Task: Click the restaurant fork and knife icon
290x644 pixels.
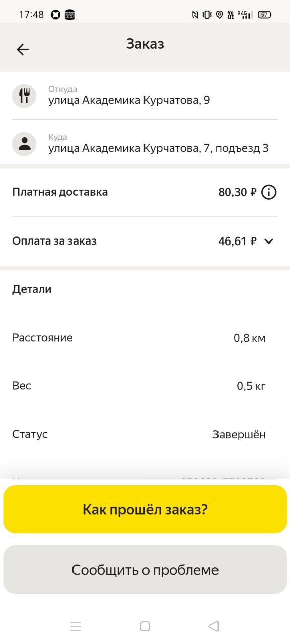Action: (24, 96)
